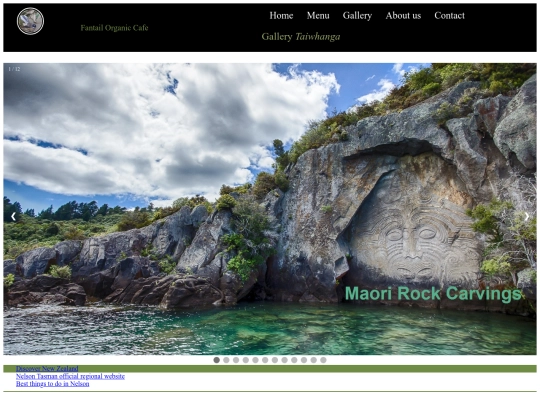Advance to the next slide arrow
Screen dimensions: 540x405
527,216
